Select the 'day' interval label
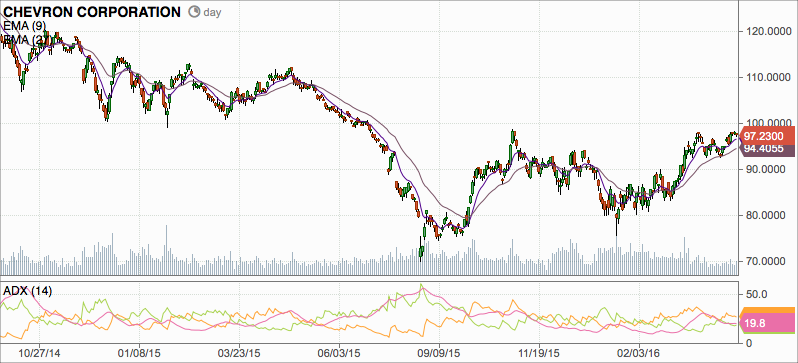 212,12
